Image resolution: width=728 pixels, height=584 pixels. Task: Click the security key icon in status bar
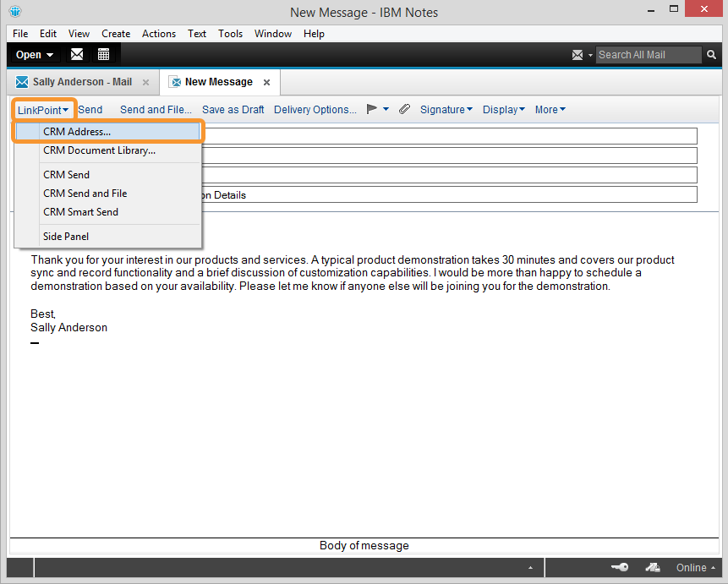pyautogui.click(x=620, y=567)
